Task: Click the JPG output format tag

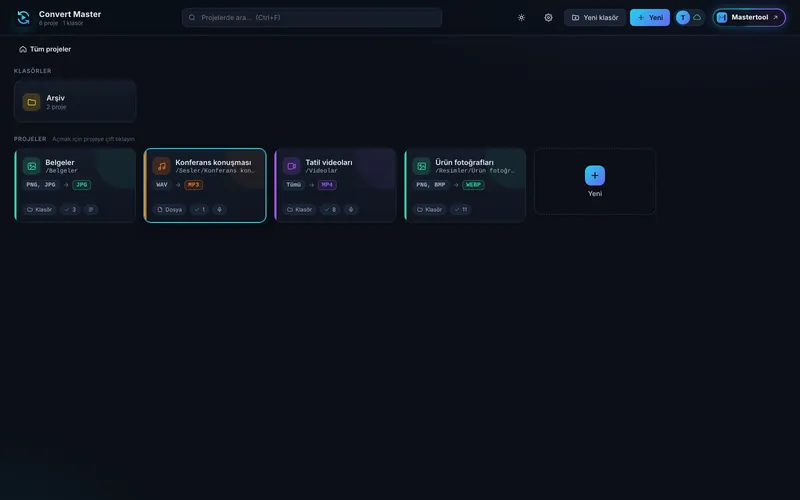Action: pos(82,185)
